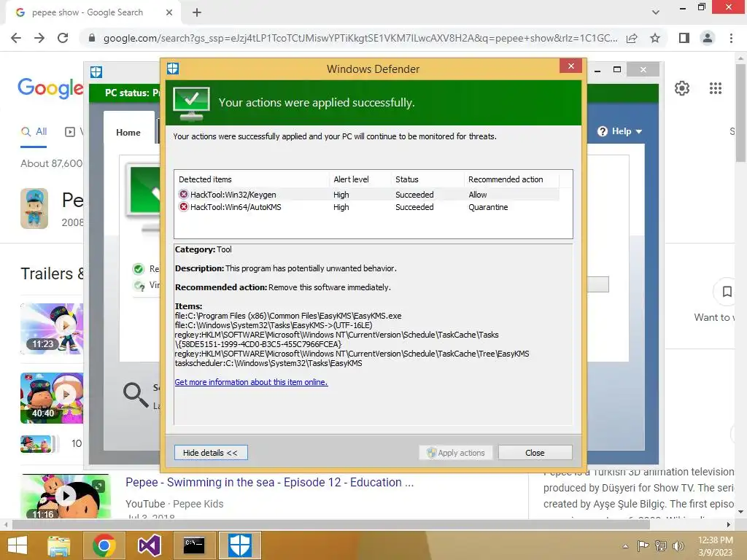Close the pepee show tab
Image resolution: width=747 pixels, height=560 pixels.
[169, 12]
